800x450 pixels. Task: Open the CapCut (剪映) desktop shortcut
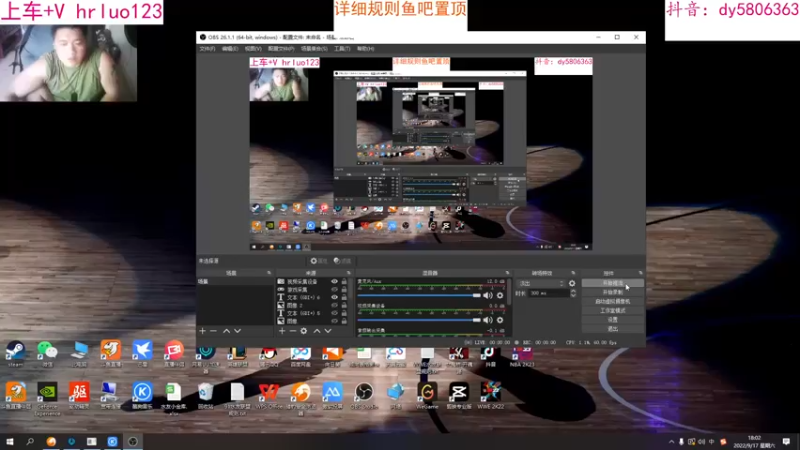[459, 396]
